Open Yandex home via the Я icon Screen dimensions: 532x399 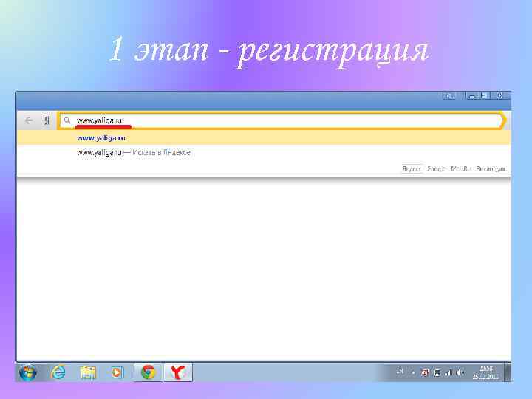tap(47, 120)
